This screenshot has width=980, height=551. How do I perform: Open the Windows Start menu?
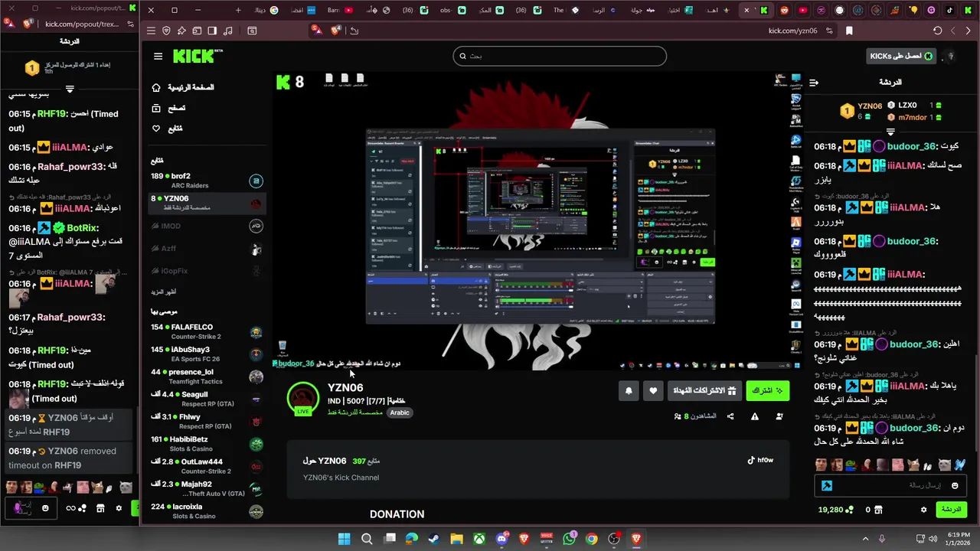pyautogui.click(x=344, y=539)
